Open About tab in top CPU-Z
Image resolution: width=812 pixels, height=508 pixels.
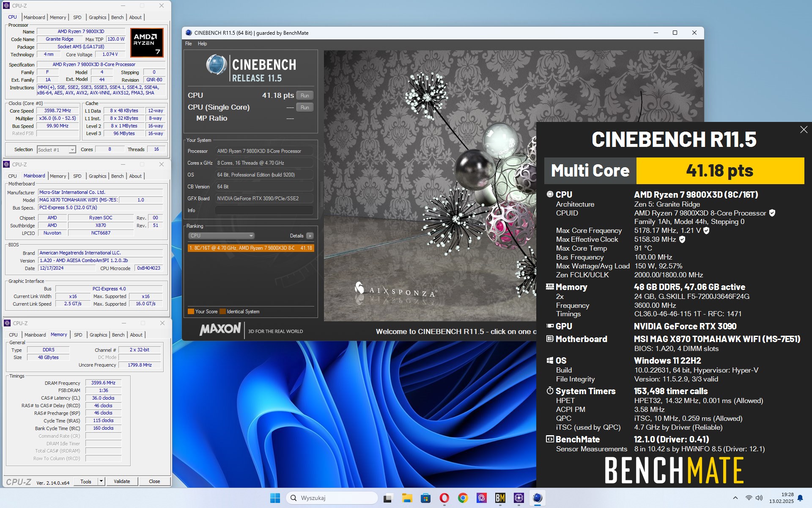click(135, 17)
